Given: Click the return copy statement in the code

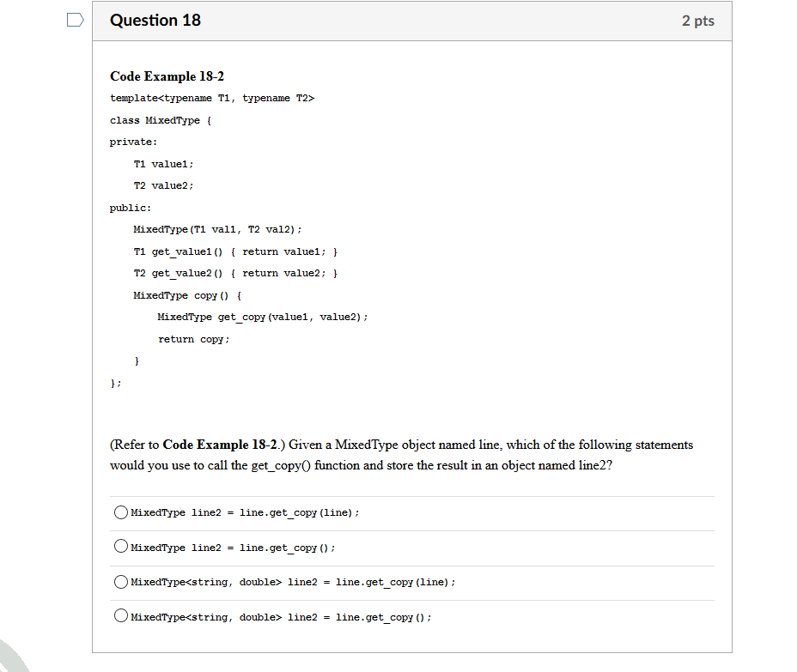Looking at the screenshot, I should tap(193, 339).
